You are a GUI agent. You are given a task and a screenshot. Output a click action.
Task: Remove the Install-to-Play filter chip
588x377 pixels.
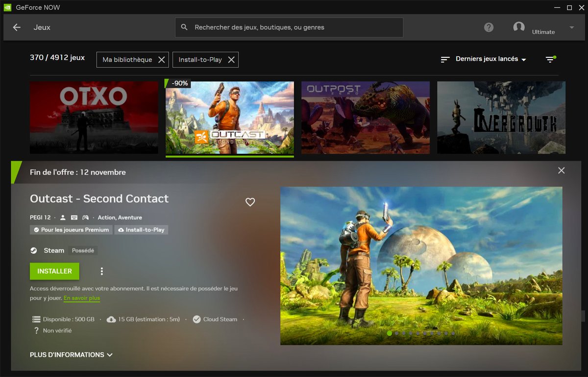(232, 59)
